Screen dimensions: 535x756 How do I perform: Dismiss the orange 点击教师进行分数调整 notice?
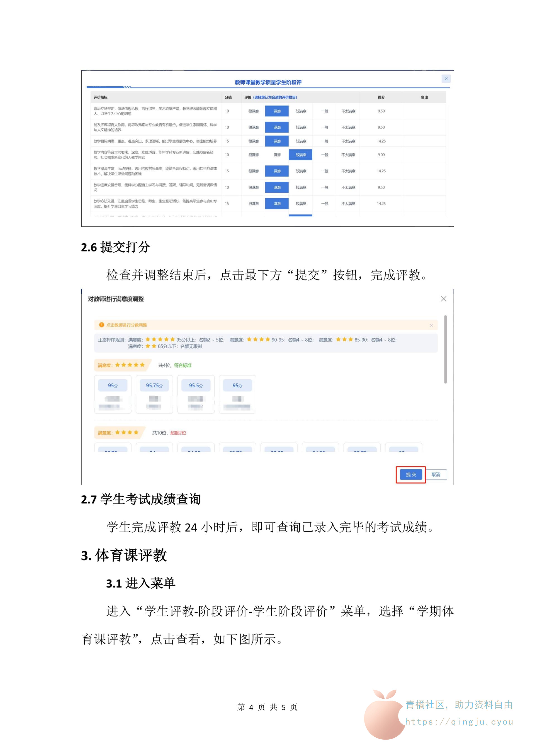coord(431,325)
